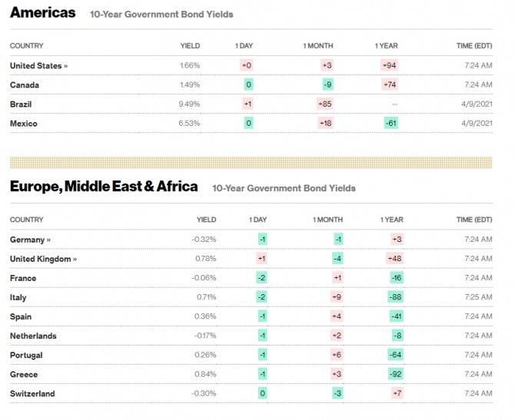Click 1 YEAR header in Europe table
515x420 pixels.
[x=391, y=220]
